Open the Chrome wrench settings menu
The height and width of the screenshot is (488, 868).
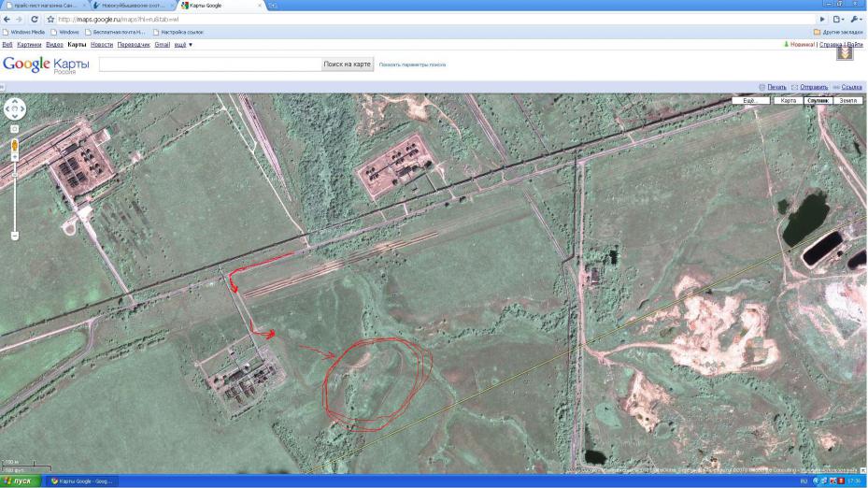coord(858,19)
